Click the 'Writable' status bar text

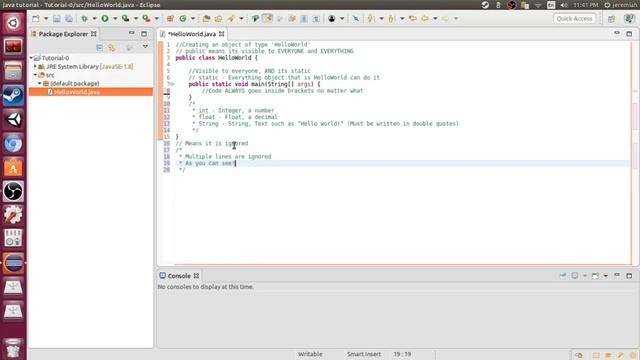click(310, 354)
